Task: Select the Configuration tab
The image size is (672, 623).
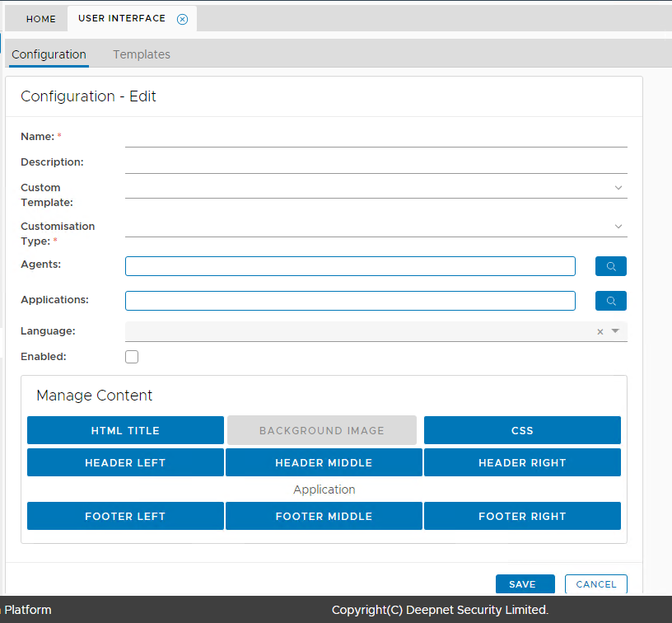Action: [x=49, y=54]
